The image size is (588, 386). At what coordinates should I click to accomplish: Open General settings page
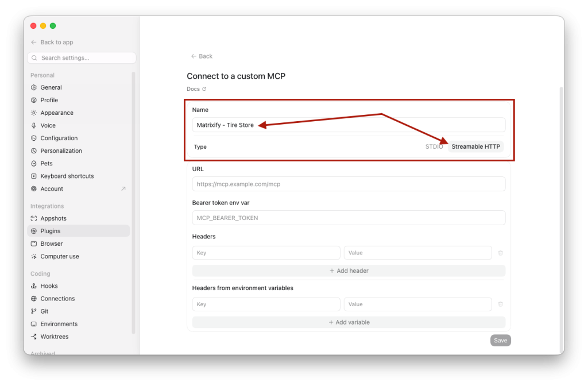pyautogui.click(x=79, y=87)
